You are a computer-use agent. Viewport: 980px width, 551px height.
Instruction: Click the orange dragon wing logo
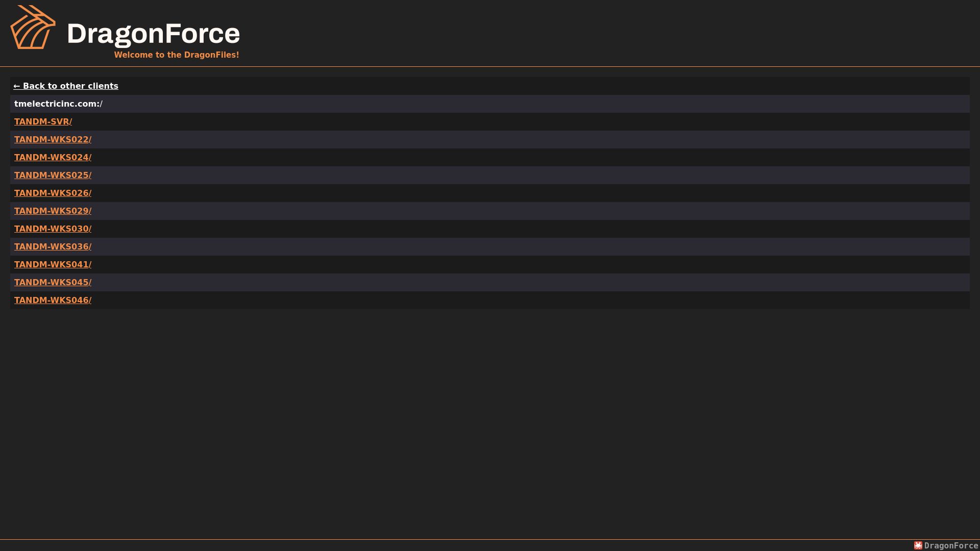pos(33,27)
